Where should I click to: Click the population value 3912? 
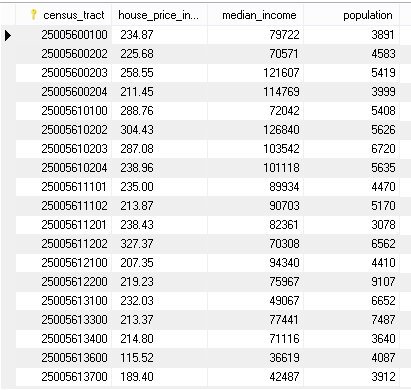[383, 377]
